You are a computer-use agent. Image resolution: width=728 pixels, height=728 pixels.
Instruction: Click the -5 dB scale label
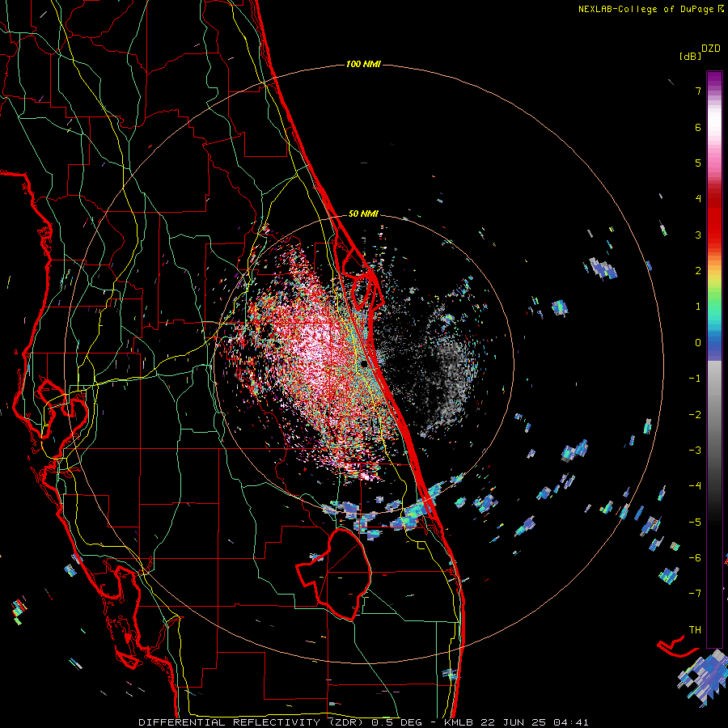(695, 522)
